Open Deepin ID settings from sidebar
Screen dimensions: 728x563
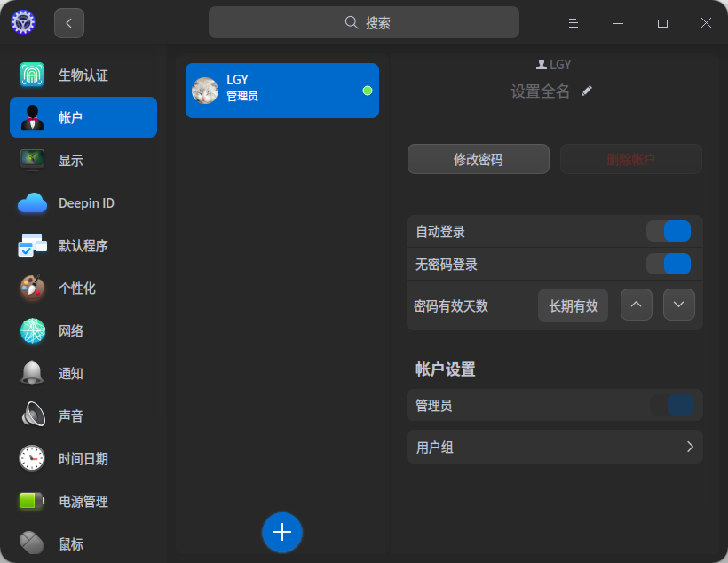pos(32,202)
